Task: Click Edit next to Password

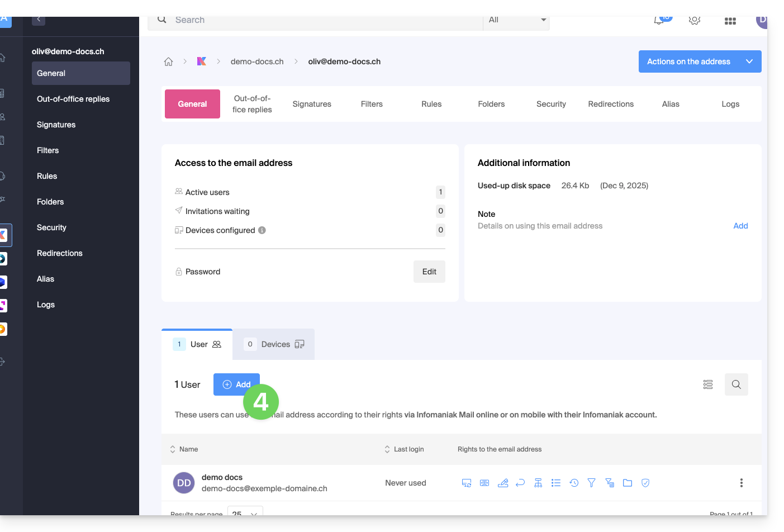Action: pos(429,272)
